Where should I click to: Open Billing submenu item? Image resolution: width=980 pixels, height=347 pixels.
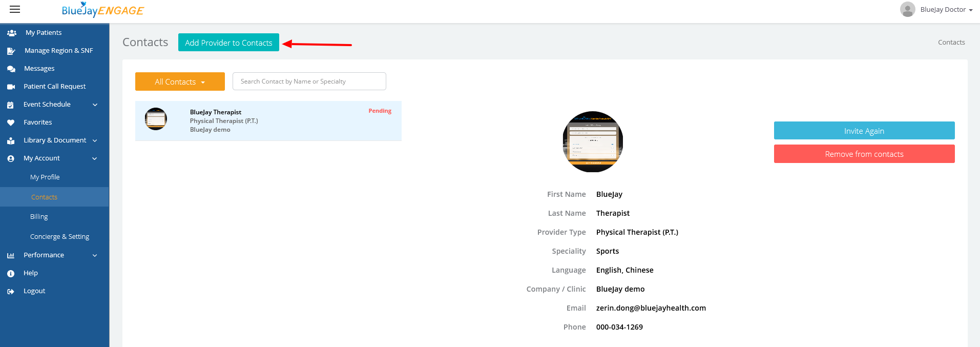pyautogui.click(x=39, y=216)
